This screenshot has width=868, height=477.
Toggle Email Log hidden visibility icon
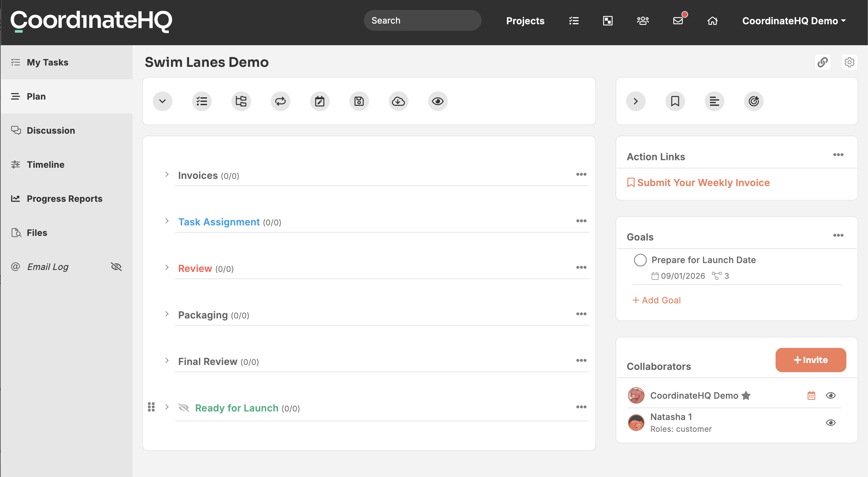tap(116, 267)
